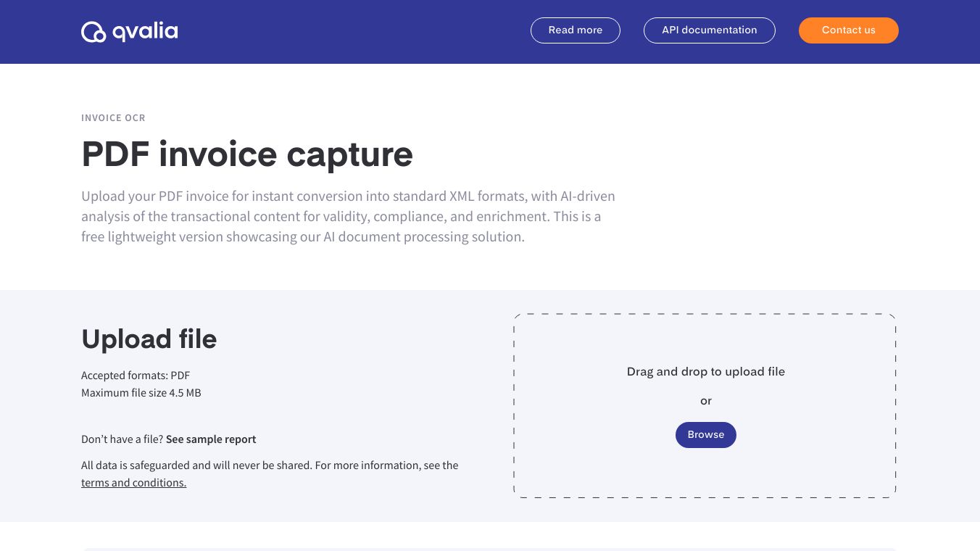This screenshot has height=551, width=980.
Task: Open the Read more page
Action: pyautogui.click(x=575, y=30)
